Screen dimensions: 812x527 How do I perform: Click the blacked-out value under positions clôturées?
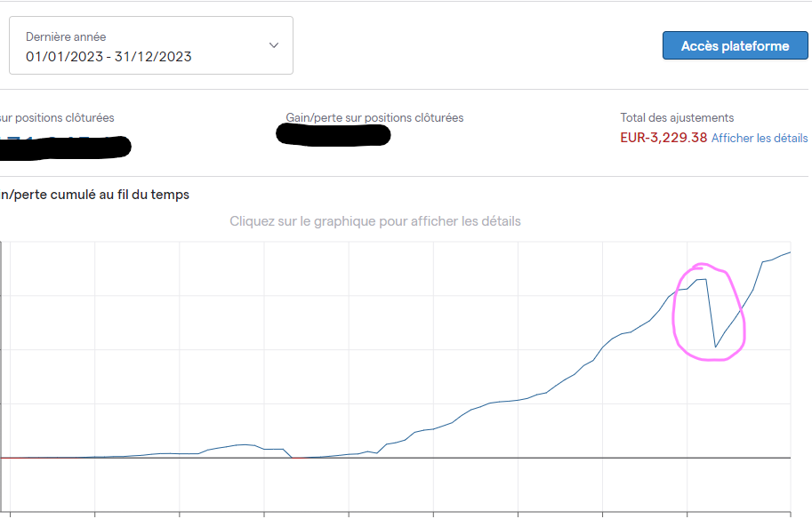click(65, 147)
